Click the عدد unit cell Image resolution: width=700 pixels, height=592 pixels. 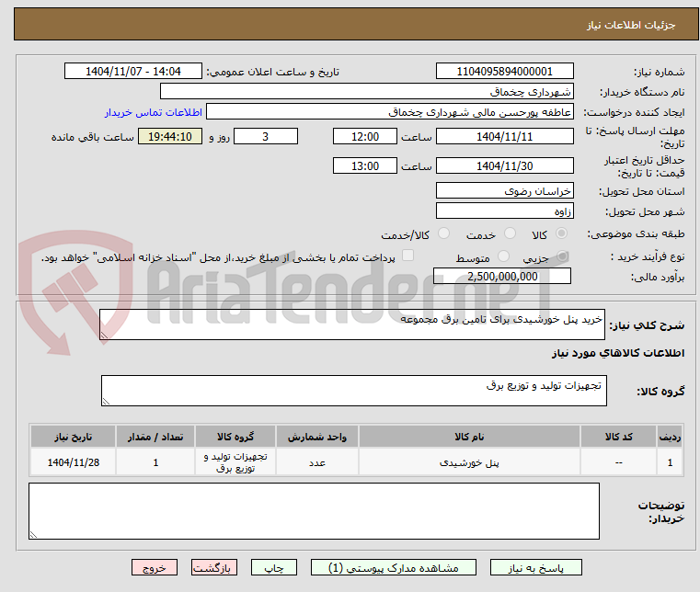point(317,462)
